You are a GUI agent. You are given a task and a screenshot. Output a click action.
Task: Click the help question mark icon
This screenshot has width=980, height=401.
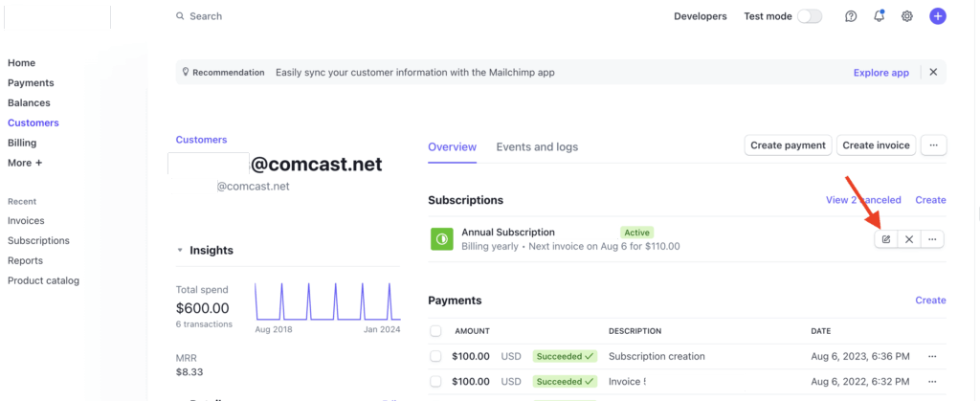851,16
